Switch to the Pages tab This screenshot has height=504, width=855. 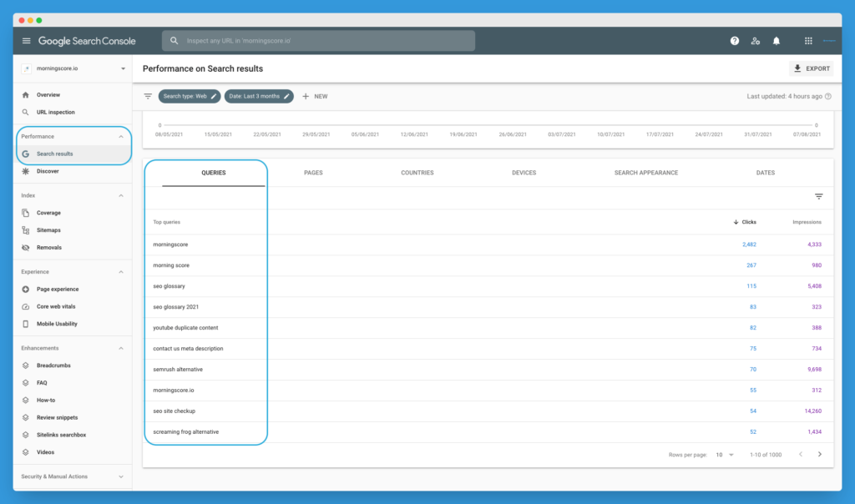pyautogui.click(x=313, y=173)
